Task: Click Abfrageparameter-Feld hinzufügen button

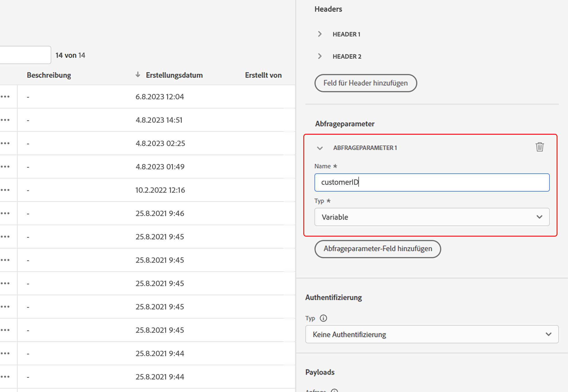Action: [x=377, y=249]
